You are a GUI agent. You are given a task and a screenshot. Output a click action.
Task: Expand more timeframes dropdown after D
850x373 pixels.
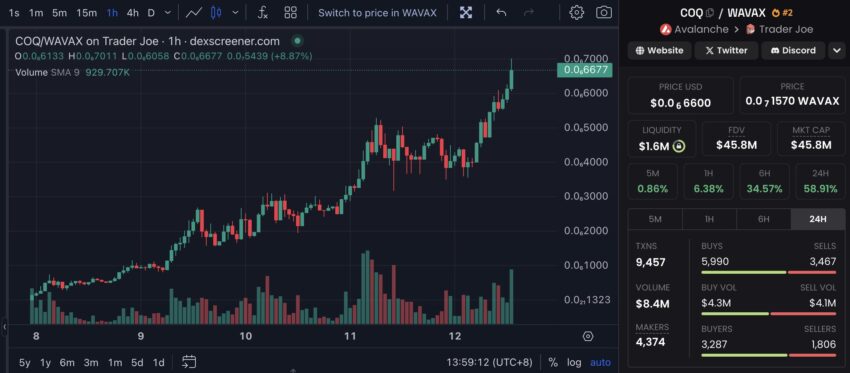pos(168,12)
